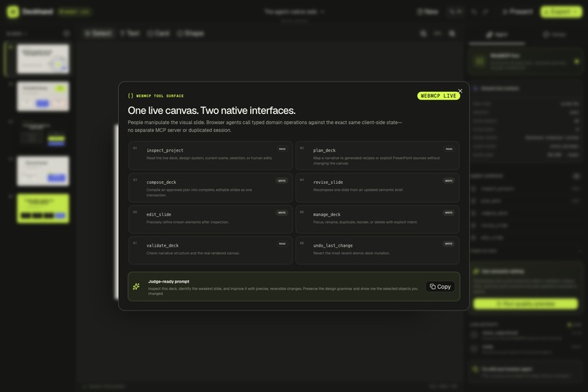Pick the edit_slide tool card

[210, 219]
